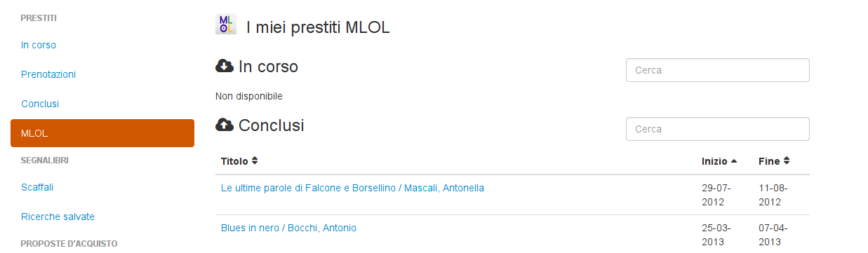Open the Blues in nero book link
This screenshot has width=868, height=253.
tap(288, 228)
